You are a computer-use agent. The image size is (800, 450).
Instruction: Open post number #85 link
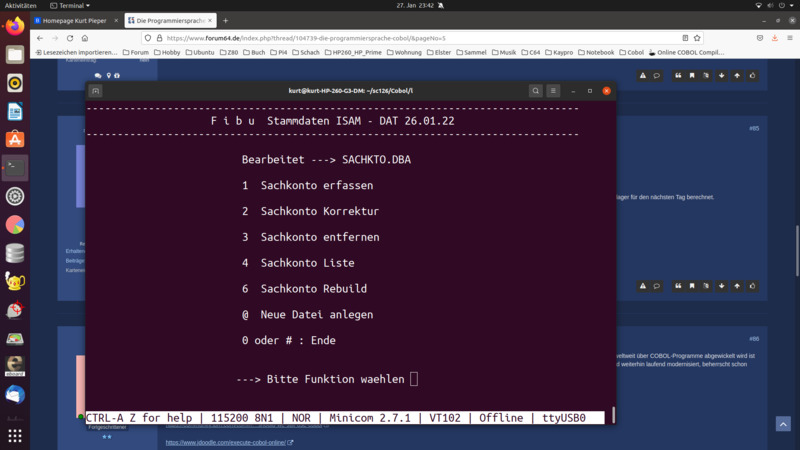pyautogui.click(x=754, y=128)
